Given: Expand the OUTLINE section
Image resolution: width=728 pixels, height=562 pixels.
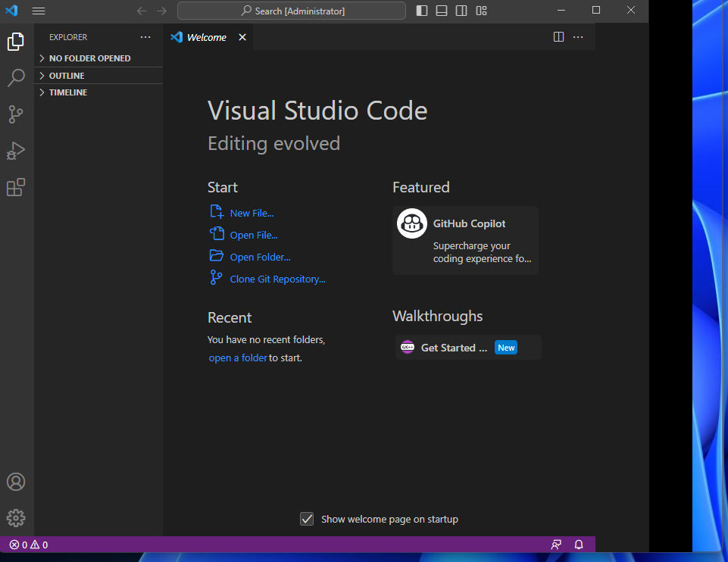Looking at the screenshot, I should pos(67,76).
